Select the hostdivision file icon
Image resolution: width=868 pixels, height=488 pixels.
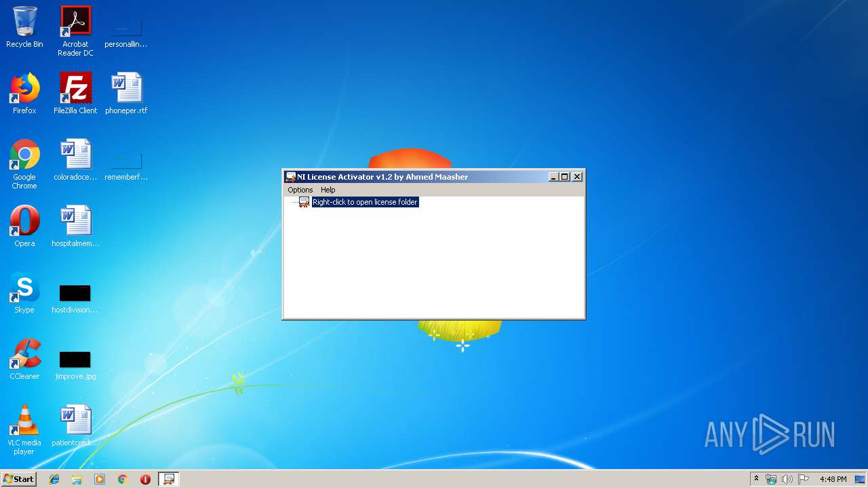coord(75,298)
